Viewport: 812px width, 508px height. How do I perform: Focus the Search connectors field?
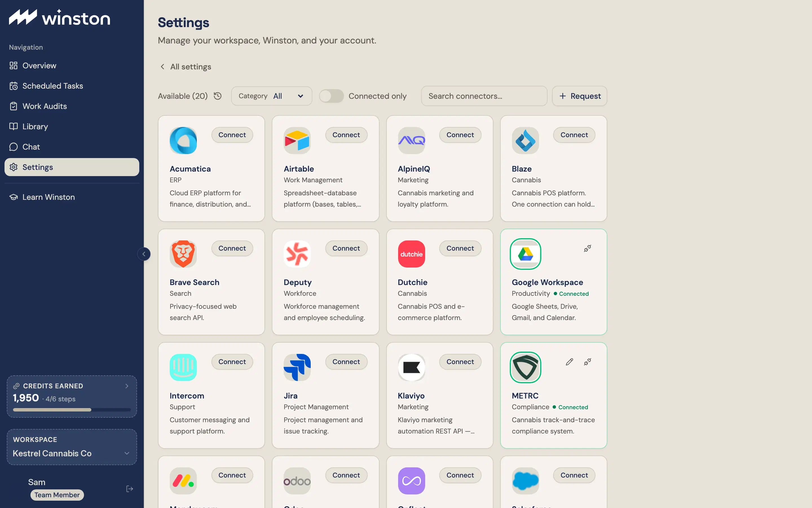484,96
